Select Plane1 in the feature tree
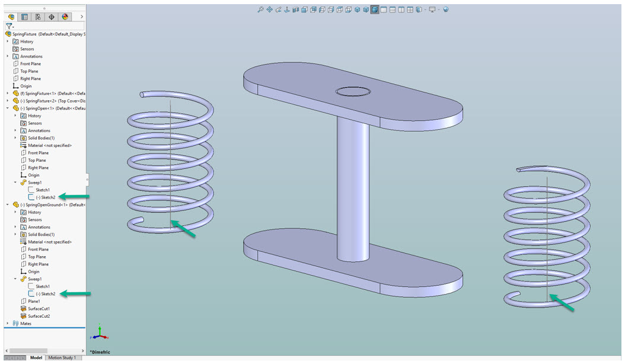The image size is (625, 364). [x=34, y=301]
